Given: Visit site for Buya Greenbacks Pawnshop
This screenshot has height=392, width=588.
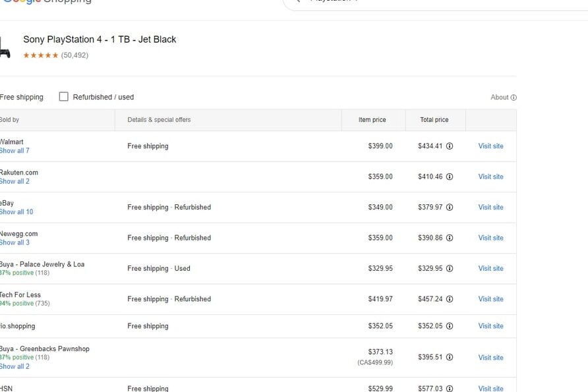Looking at the screenshot, I should (490, 358).
